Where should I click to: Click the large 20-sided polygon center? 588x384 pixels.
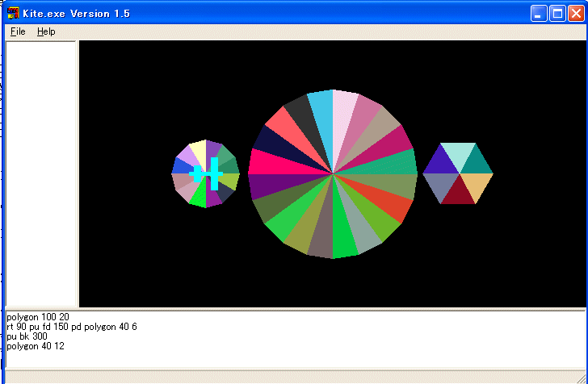pyautogui.click(x=333, y=173)
